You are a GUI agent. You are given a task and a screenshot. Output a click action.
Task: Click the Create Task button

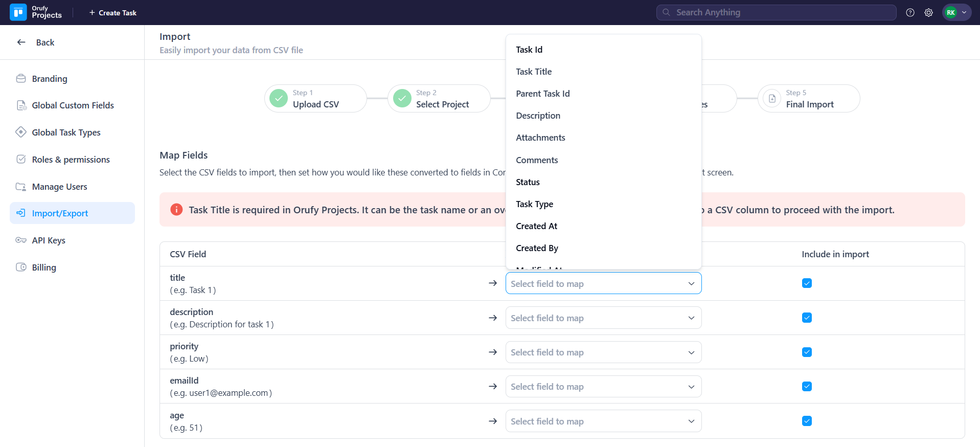click(113, 13)
